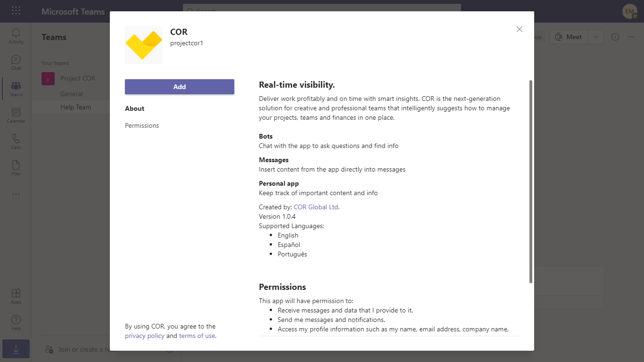Open the app launcher waffle icon
The height and width of the screenshot is (362, 644).
point(16,11)
